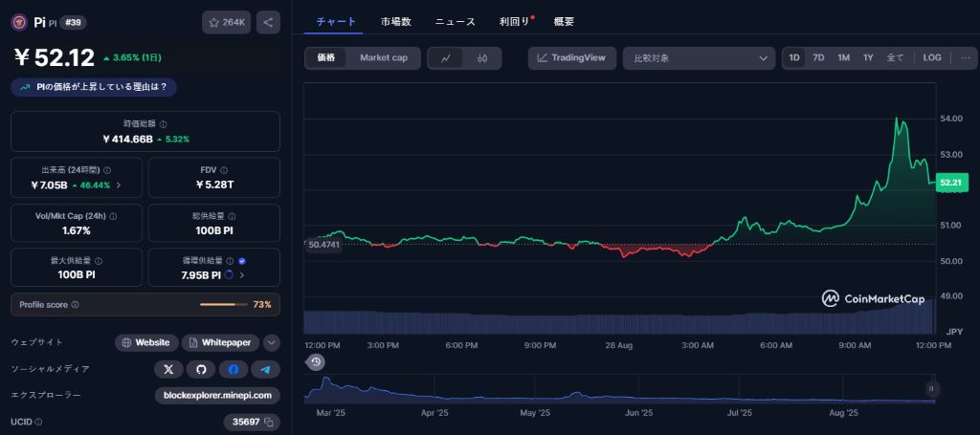Click the range slider pause handle
Viewport: 980px width, 435px height.
[x=931, y=389]
